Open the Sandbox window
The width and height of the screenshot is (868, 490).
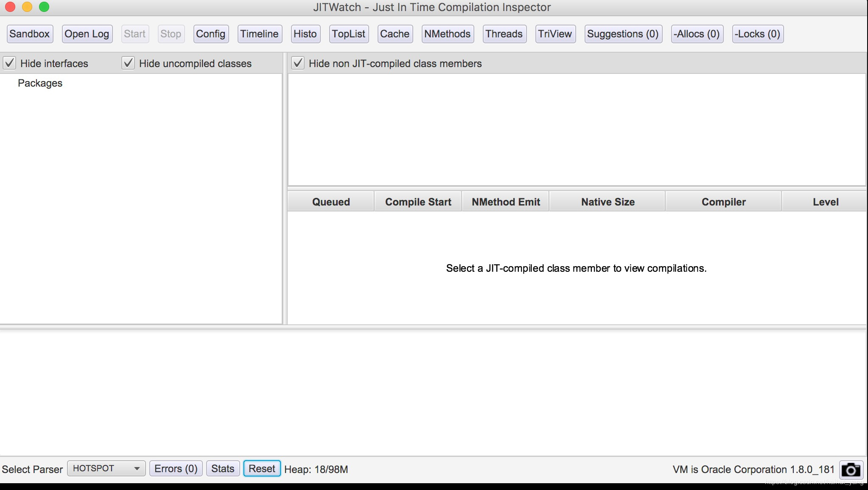[30, 34]
